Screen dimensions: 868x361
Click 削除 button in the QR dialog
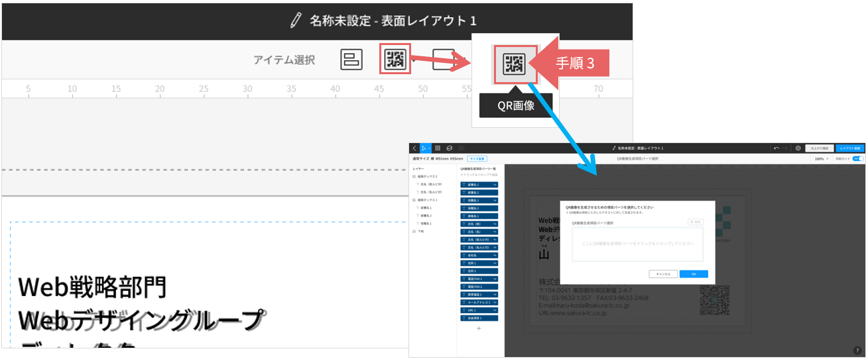(695, 222)
